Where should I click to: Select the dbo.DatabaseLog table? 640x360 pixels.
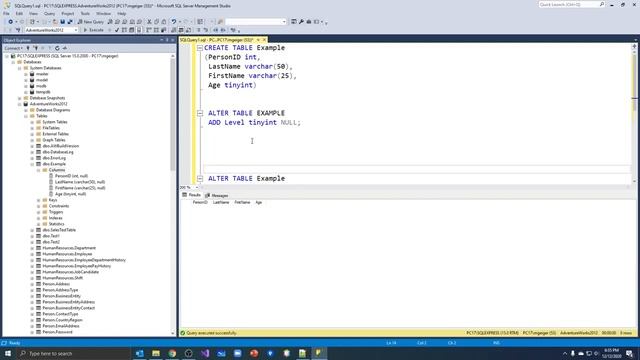tap(58, 152)
